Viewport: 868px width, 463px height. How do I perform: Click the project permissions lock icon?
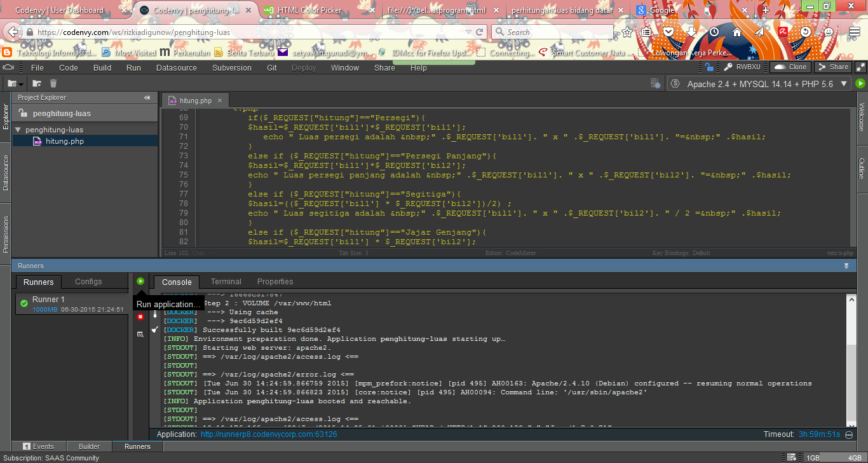(23, 113)
